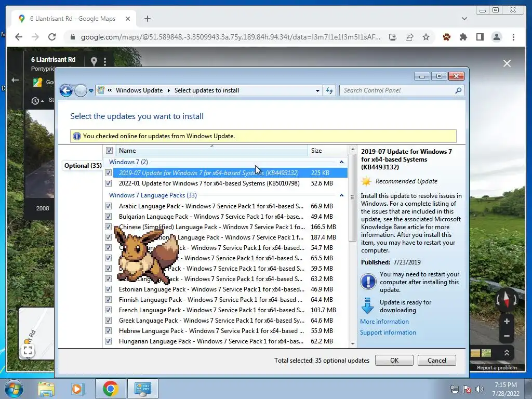Sort updates by the Name column
Image resolution: width=532 pixels, height=399 pixels.
point(212,150)
